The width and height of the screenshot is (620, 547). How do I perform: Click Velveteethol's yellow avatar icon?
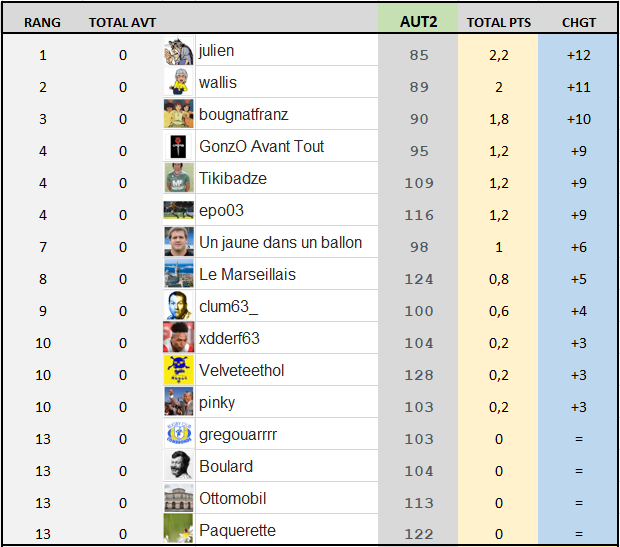coord(179,371)
